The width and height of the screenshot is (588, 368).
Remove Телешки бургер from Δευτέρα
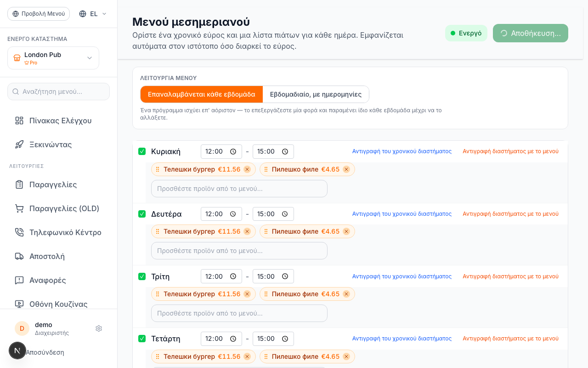pyautogui.click(x=247, y=231)
